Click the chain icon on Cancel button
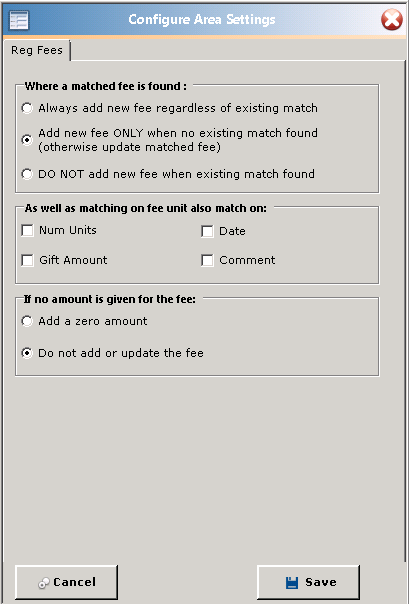Screen dimensions: 409x604 tap(44, 584)
